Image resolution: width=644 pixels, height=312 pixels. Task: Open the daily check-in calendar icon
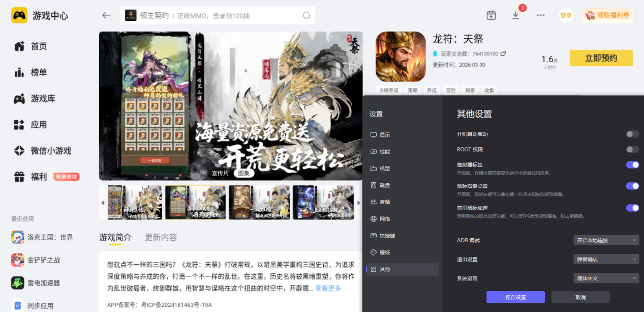pyautogui.click(x=491, y=15)
